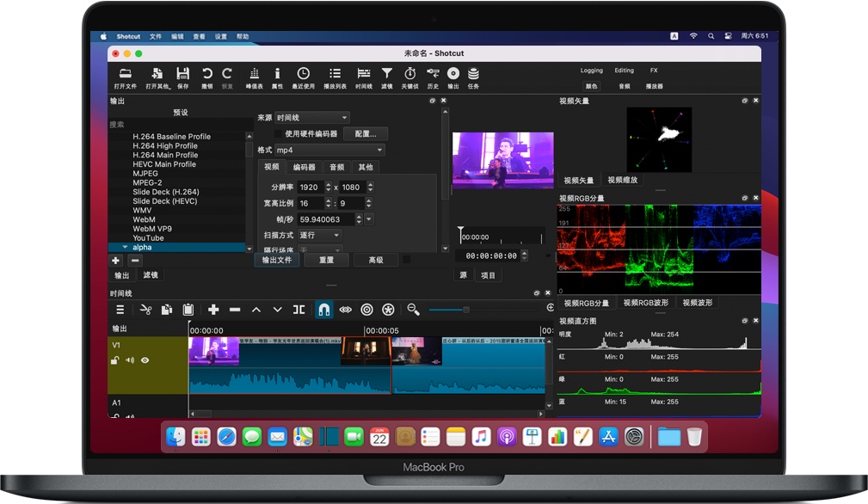Mute the V1 track speaker icon
Image resolution: width=868 pixels, height=504 pixels.
[129, 360]
